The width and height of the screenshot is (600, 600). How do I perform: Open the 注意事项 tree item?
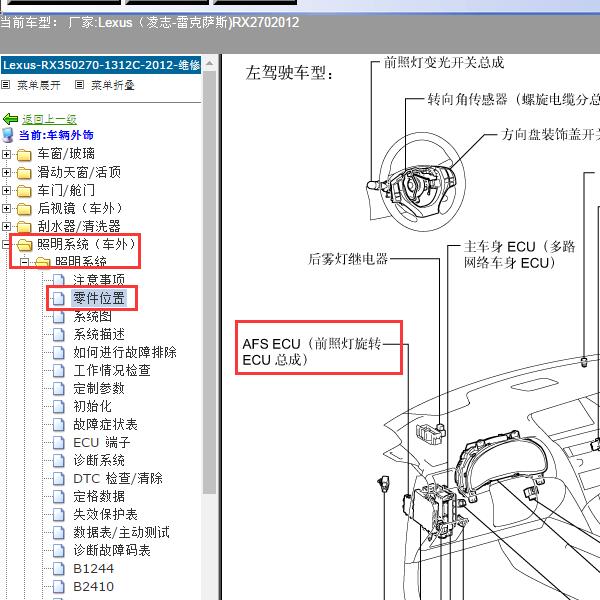[99, 280]
